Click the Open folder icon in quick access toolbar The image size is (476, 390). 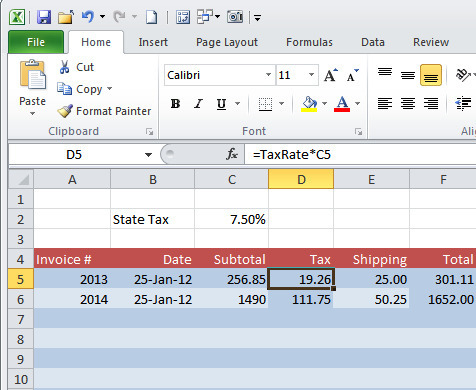66,17
